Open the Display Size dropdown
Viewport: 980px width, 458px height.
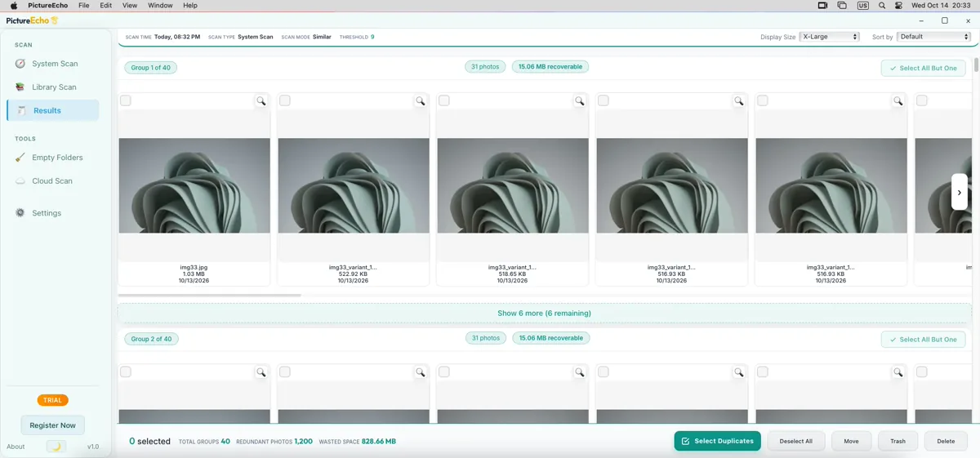click(830, 37)
